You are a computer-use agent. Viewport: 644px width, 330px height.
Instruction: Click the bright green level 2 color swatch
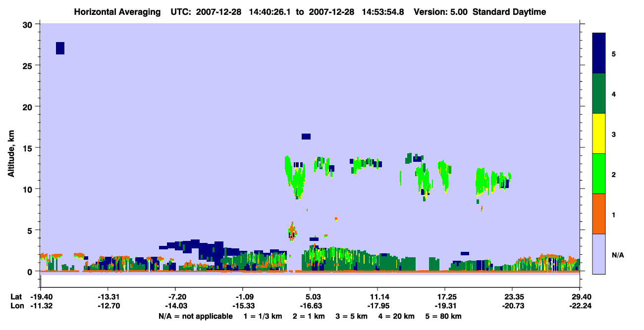pos(599,174)
